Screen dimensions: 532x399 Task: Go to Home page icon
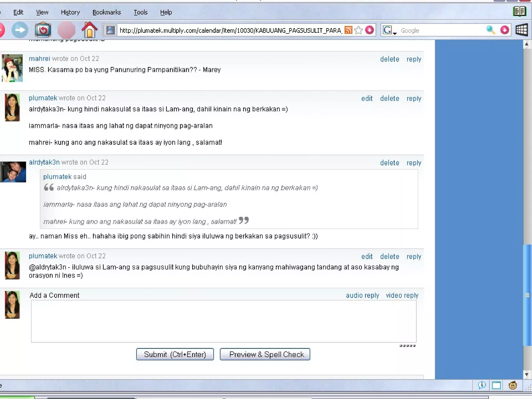coord(89,30)
